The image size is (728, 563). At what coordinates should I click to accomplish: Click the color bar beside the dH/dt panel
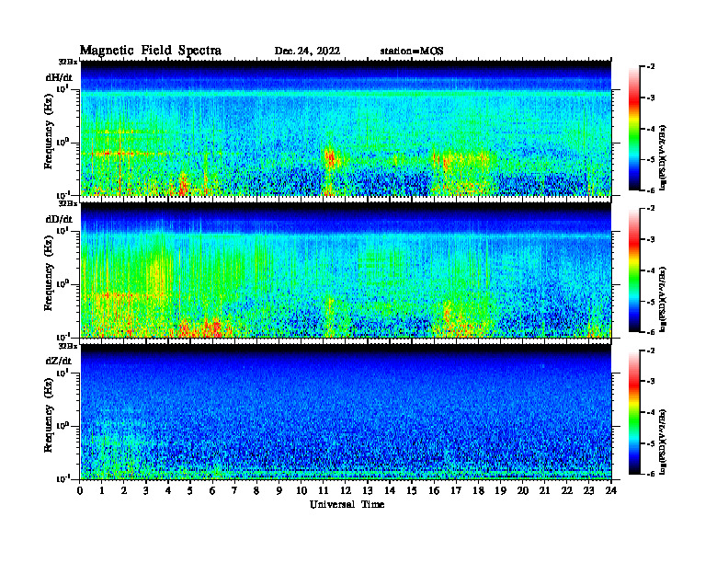pyautogui.click(x=634, y=128)
